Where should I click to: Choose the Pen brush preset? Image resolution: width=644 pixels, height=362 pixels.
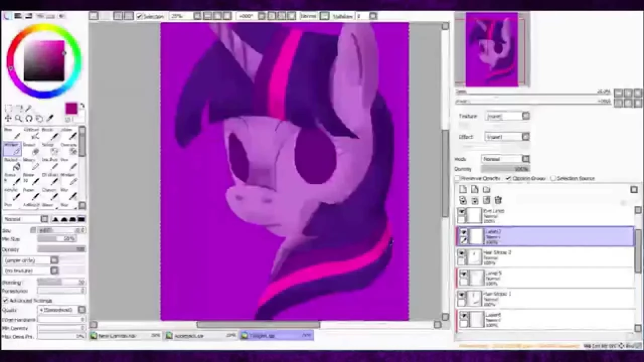(x=12, y=134)
